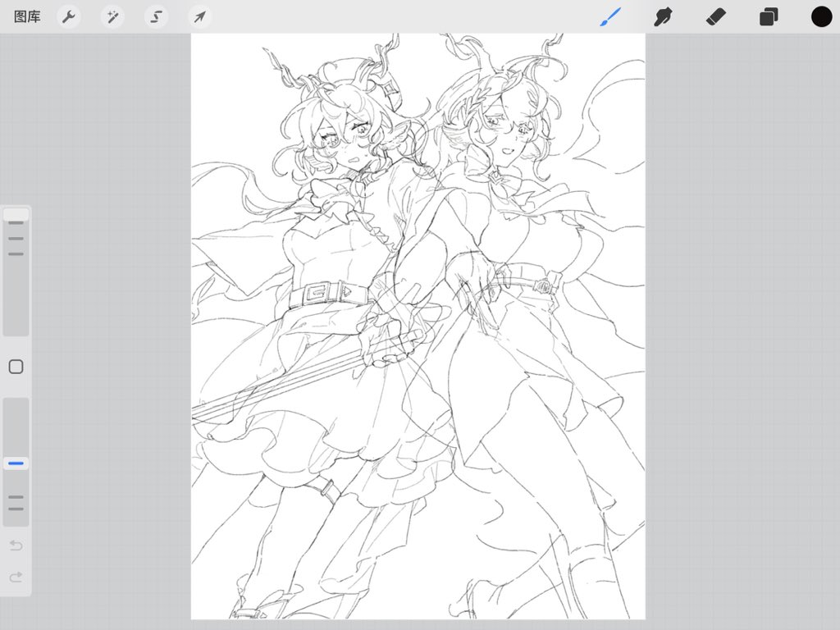Open the Adjustments magic wand menu
Viewport: 840px width, 630px height.
coord(112,16)
